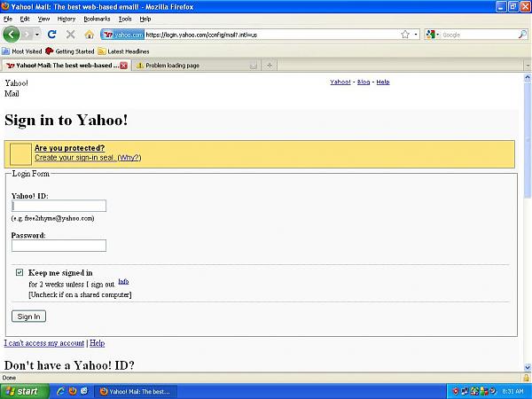This screenshot has width=532, height=399.
Task: Click the search magnifier icon
Action: click(523, 35)
